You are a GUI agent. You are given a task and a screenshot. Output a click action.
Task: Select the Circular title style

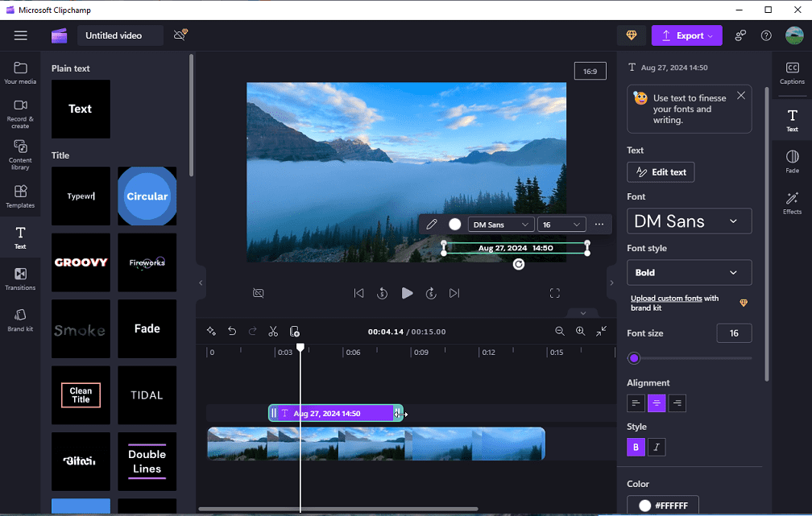point(147,196)
